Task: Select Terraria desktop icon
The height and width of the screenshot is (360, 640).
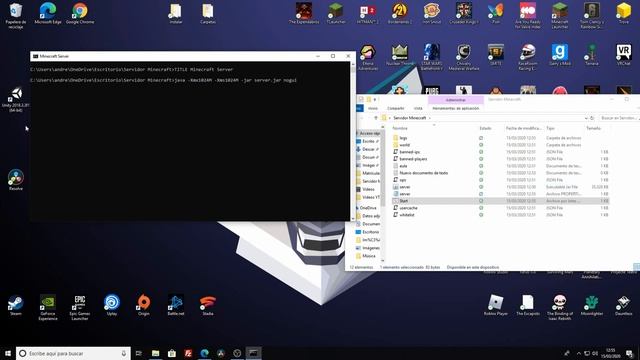Action: 592,55
